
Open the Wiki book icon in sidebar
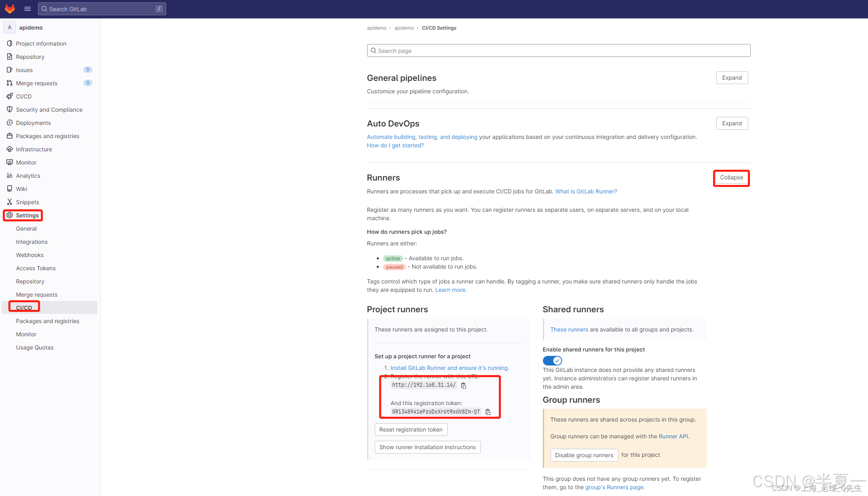(x=10, y=189)
